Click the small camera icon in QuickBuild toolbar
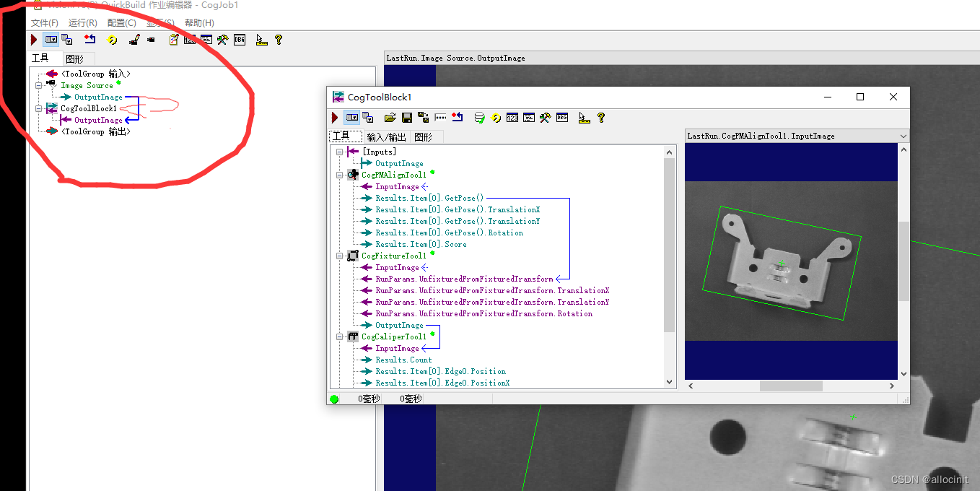980x491 pixels. [151, 40]
